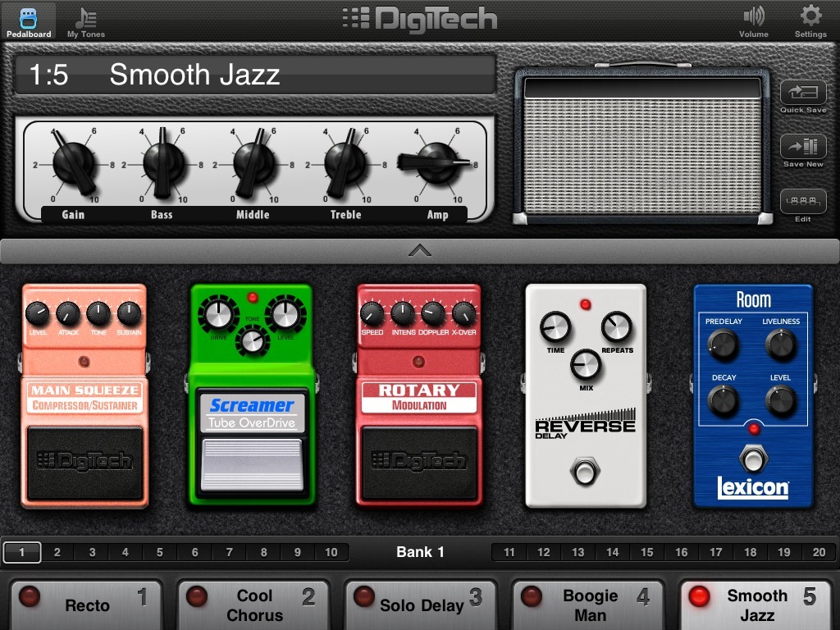Adjust the amp Gain knob
Screen dimensions: 840x630
click(x=75, y=163)
